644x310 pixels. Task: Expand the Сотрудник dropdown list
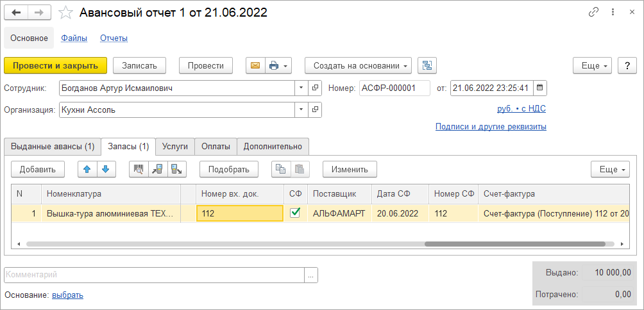301,88
